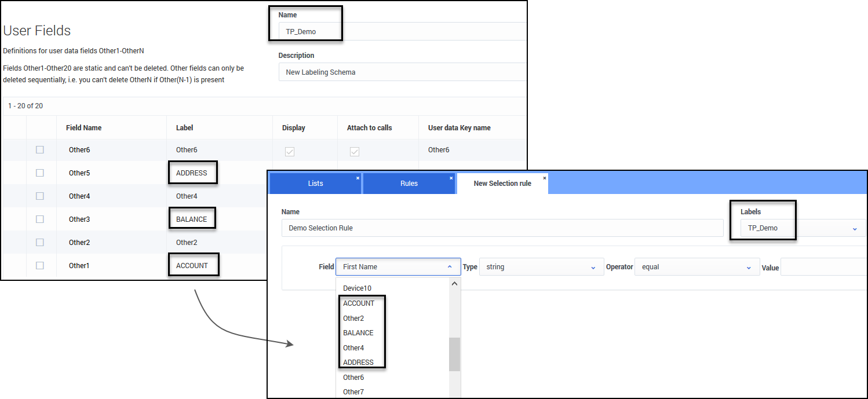
Task: Pick BALANCE in the Field dropdown list
Action: pos(358,333)
